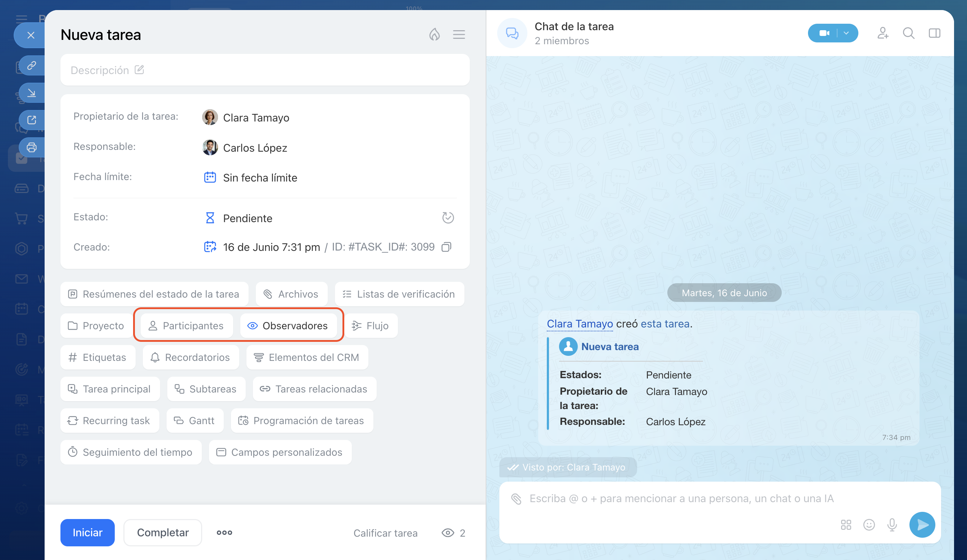Click Calificar tarea link
Image resolution: width=967 pixels, height=560 pixels.
click(385, 533)
